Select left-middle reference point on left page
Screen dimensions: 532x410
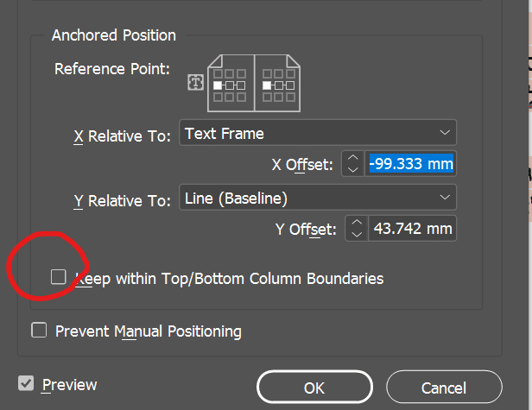pos(218,85)
